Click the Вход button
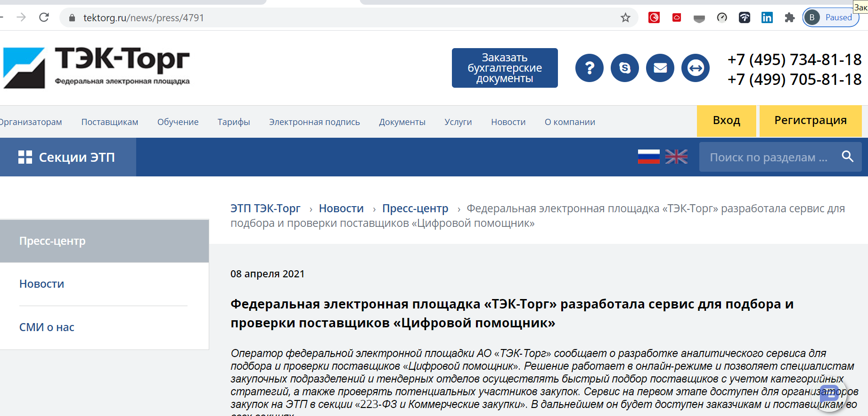This screenshot has height=416, width=868. (x=726, y=121)
